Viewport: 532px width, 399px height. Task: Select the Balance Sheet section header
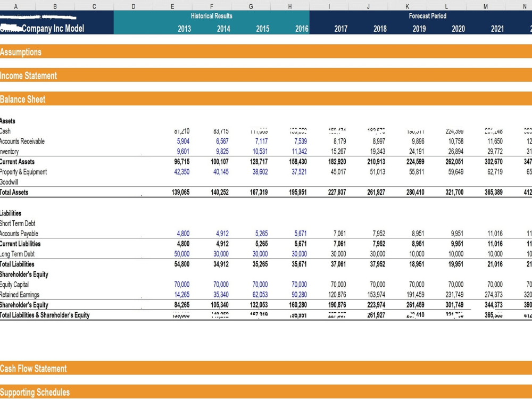[23, 99]
